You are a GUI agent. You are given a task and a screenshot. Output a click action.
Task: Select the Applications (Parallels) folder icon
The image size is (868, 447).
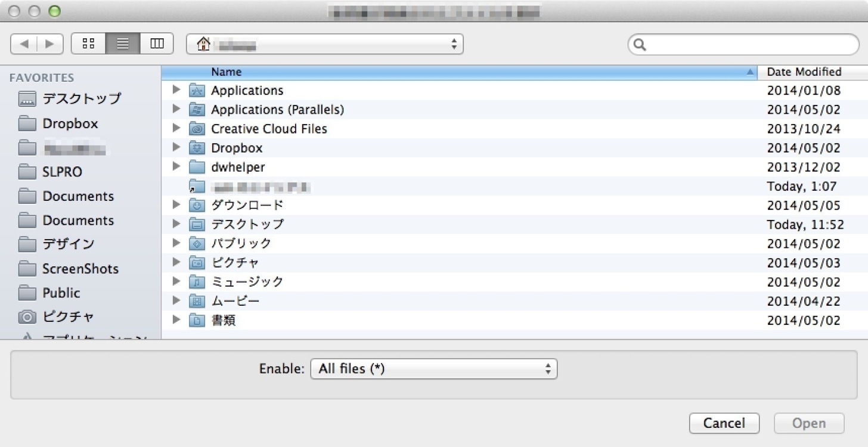tap(197, 110)
